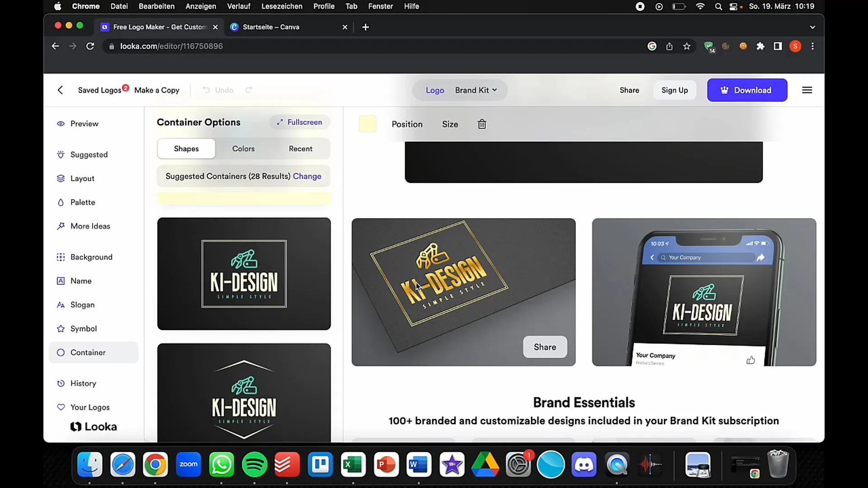Open macOS Spotlight search icon

718,6
